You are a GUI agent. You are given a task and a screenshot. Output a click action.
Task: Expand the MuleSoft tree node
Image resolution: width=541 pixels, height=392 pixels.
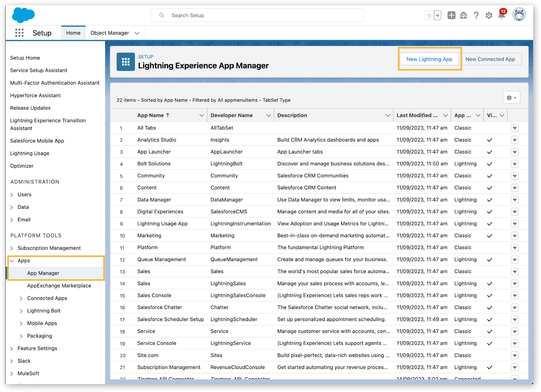12,374
